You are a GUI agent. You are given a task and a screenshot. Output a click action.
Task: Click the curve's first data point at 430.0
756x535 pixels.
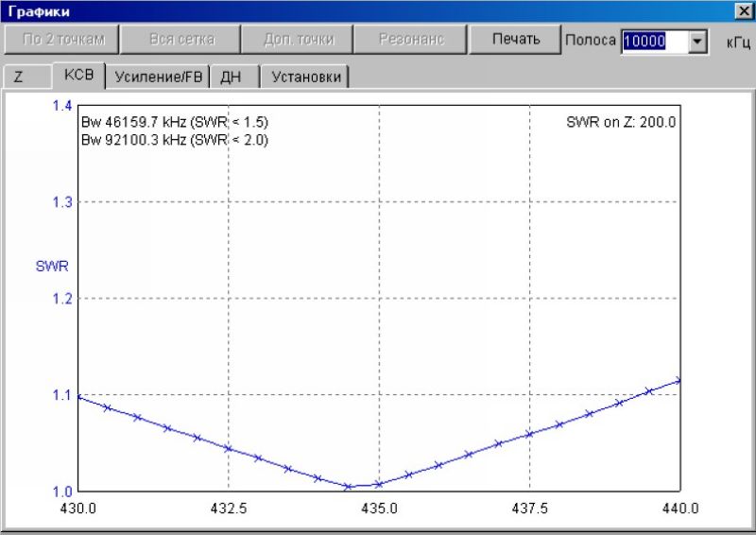(x=78, y=398)
